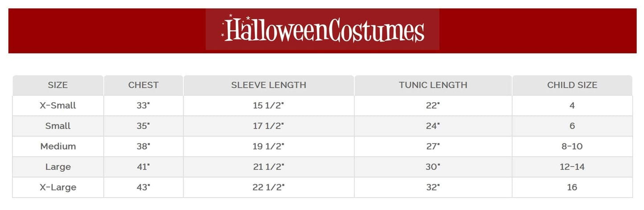
Task: Click the SIZE column header
Action: coord(58,85)
